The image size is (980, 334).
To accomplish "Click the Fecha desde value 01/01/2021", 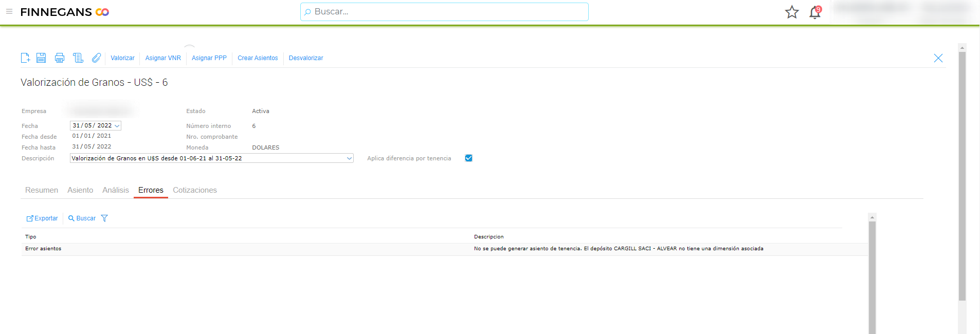I will click(x=92, y=136).
